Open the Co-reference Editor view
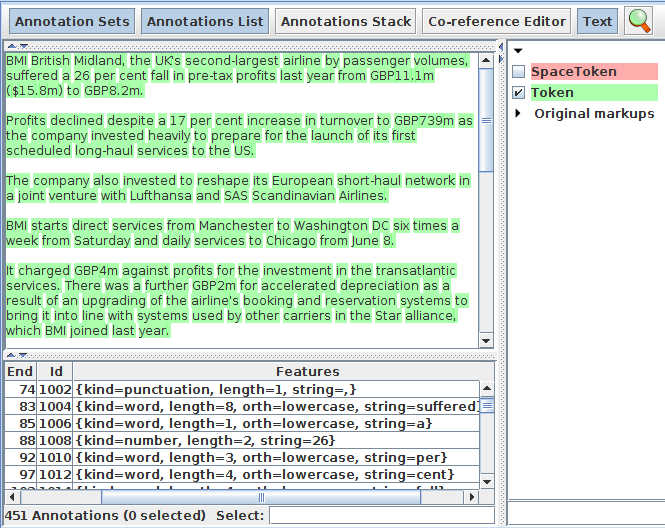This screenshot has height=528, width=665. pos(497,21)
